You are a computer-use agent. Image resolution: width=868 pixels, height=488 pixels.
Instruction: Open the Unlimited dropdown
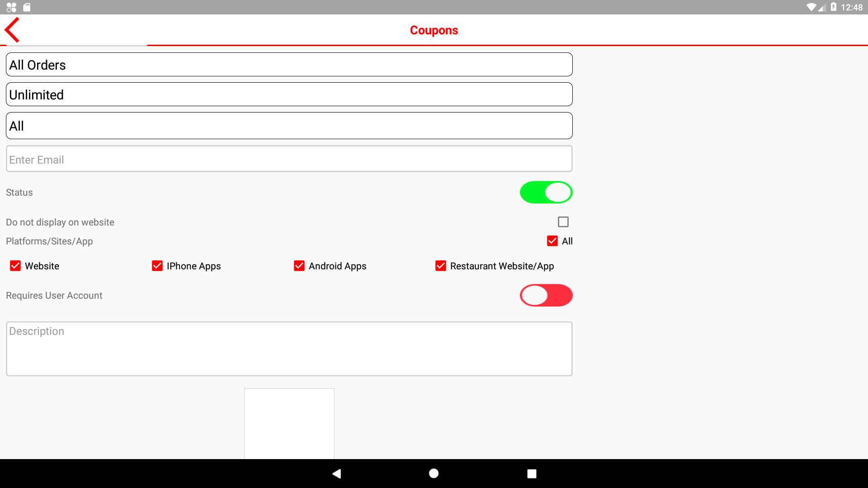pos(289,94)
